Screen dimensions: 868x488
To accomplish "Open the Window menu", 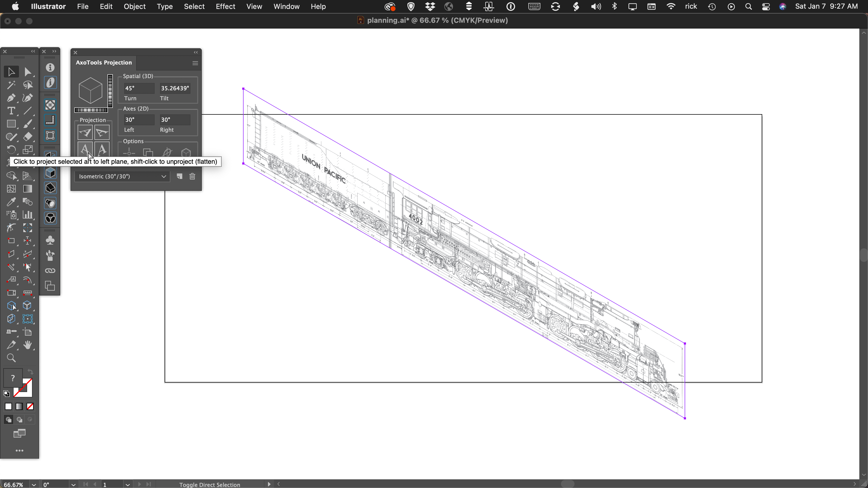I will tap(286, 7).
